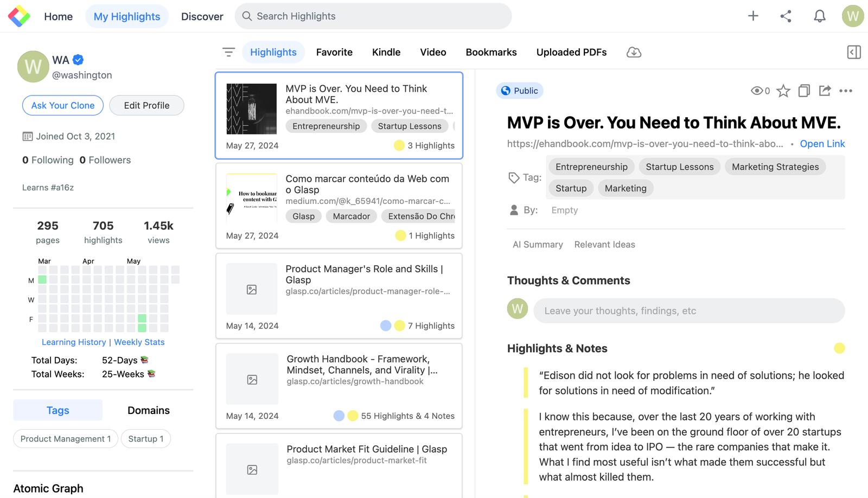Open the filter lines icon beside Highlights
Viewport: 868px width, 498px height.
click(x=228, y=52)
